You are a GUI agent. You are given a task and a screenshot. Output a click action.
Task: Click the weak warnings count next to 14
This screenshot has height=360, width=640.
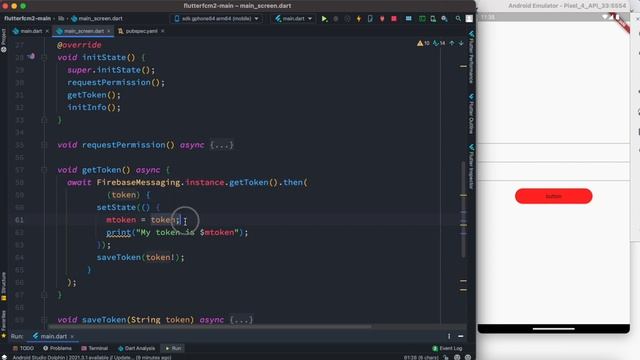click(439, 43)
